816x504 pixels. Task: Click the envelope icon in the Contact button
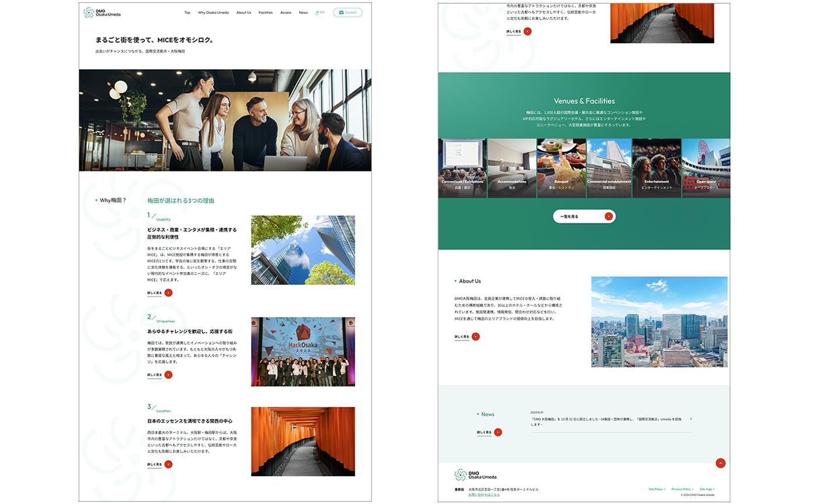340,12
